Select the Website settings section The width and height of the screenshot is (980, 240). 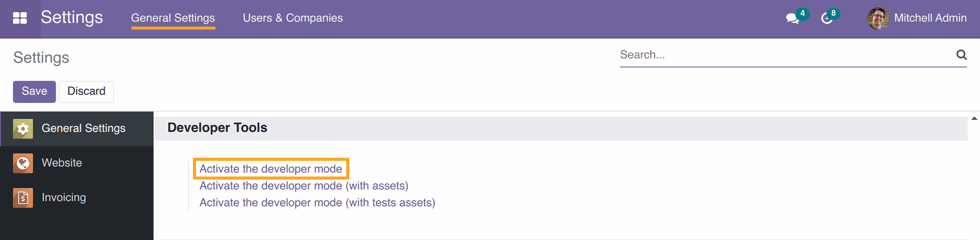(77, 163)
